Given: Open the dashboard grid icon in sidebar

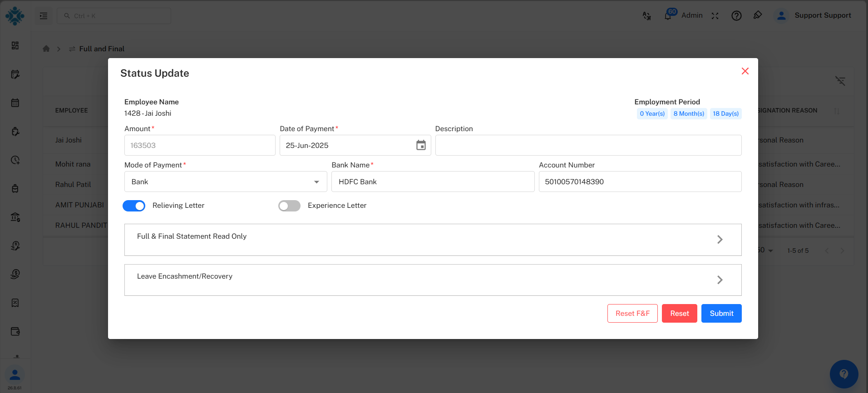Looking at the screenshot, I should tap(15, 45).
